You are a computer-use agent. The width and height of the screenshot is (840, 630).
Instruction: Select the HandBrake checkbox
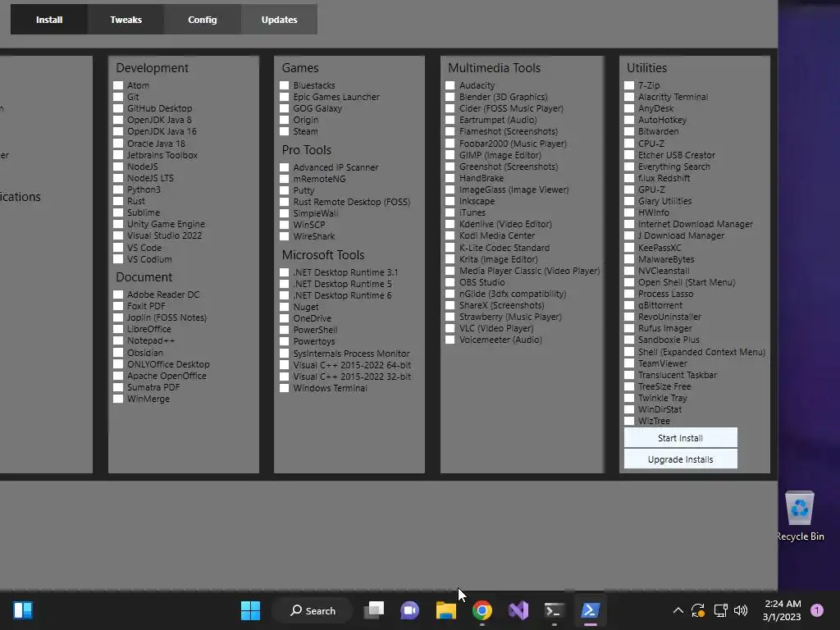pyautogui.click(x=450, y=178)
